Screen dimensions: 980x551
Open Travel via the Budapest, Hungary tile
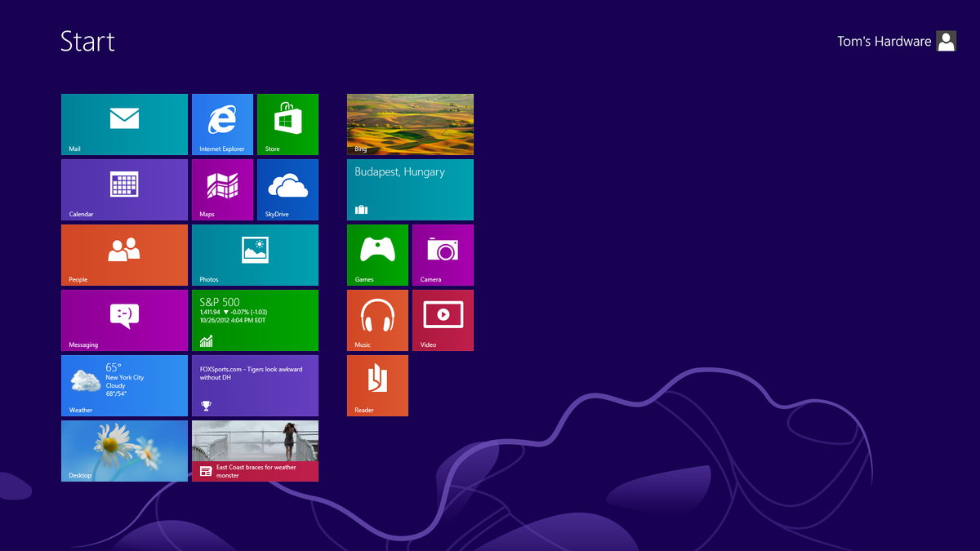coord(410,189)
